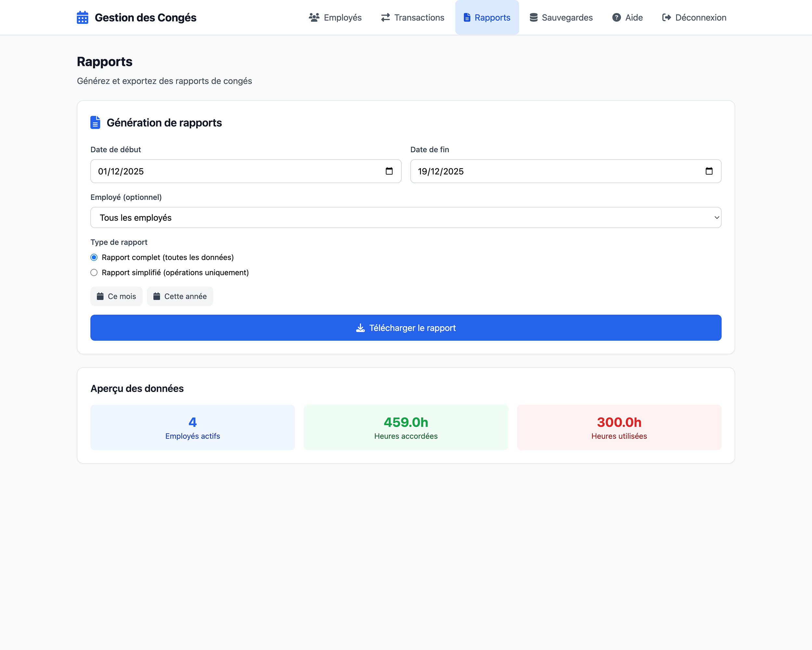Click the Déconnexion logout icon
The image size is (812, 650).
(666, 17)
